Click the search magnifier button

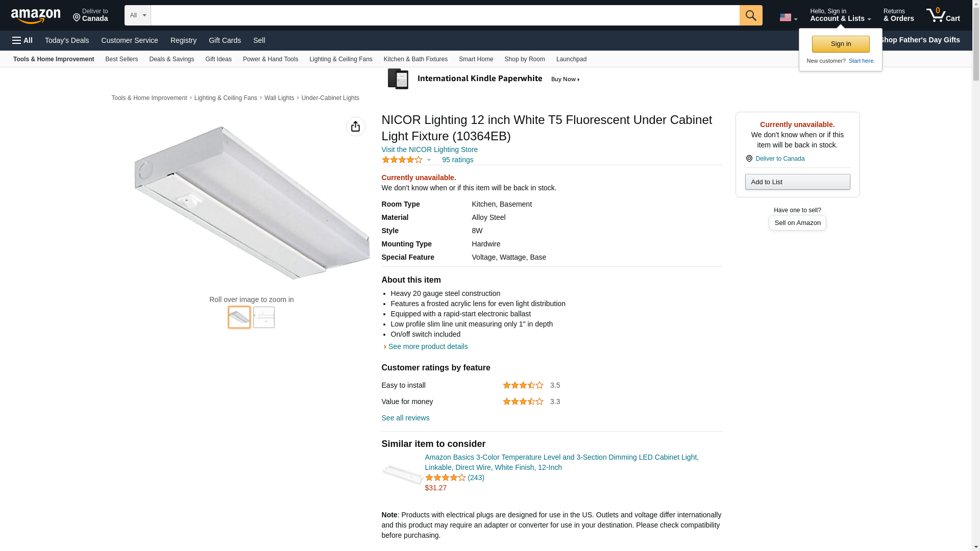coord(750,15)
